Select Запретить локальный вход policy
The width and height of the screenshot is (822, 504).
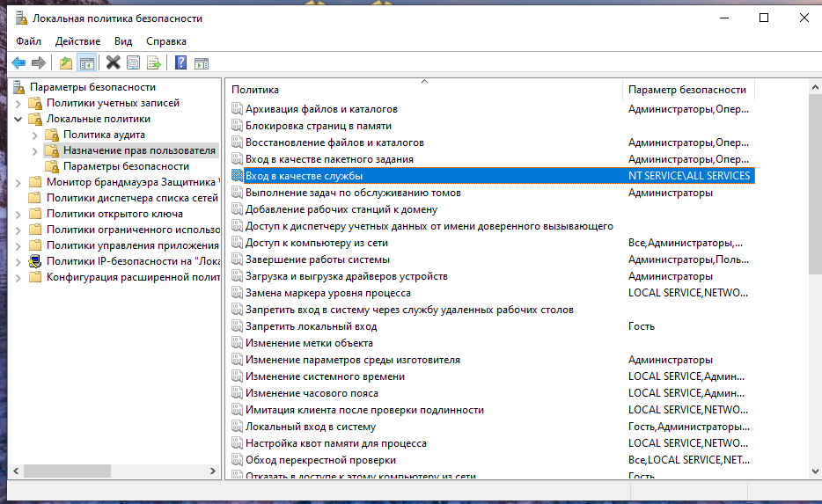(311, 326)
